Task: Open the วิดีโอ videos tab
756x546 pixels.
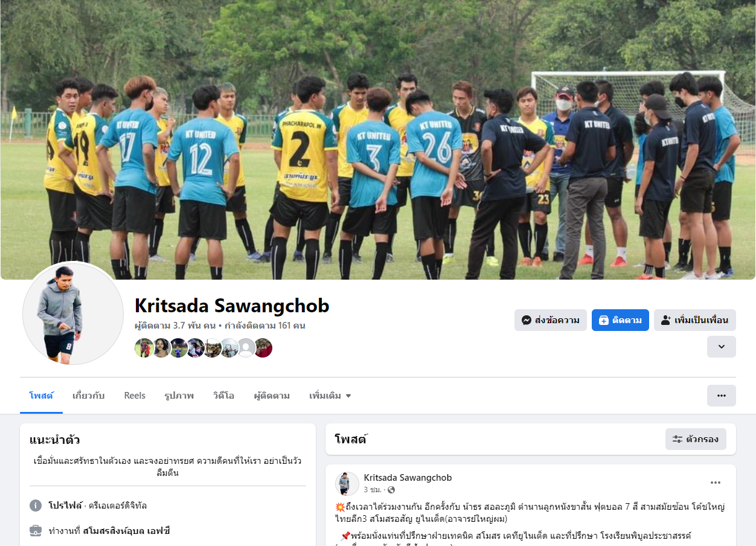Action: (223, 396)
